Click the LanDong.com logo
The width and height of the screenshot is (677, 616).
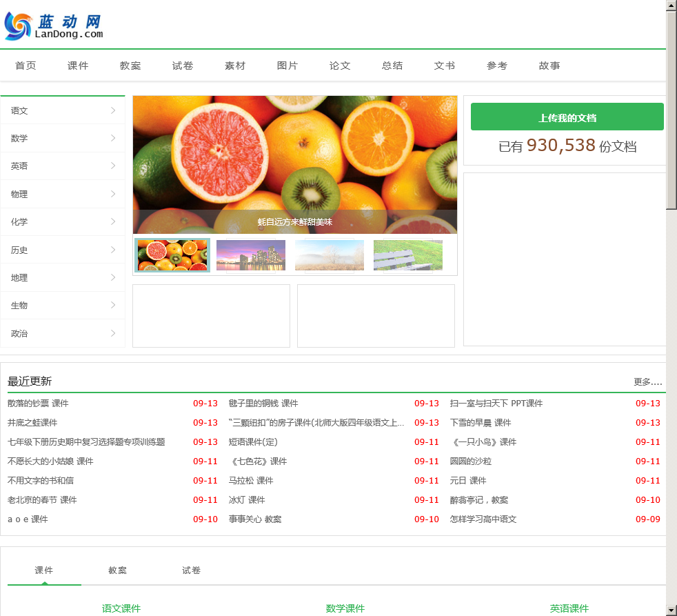pyautogui.click(x=54, y=26)
